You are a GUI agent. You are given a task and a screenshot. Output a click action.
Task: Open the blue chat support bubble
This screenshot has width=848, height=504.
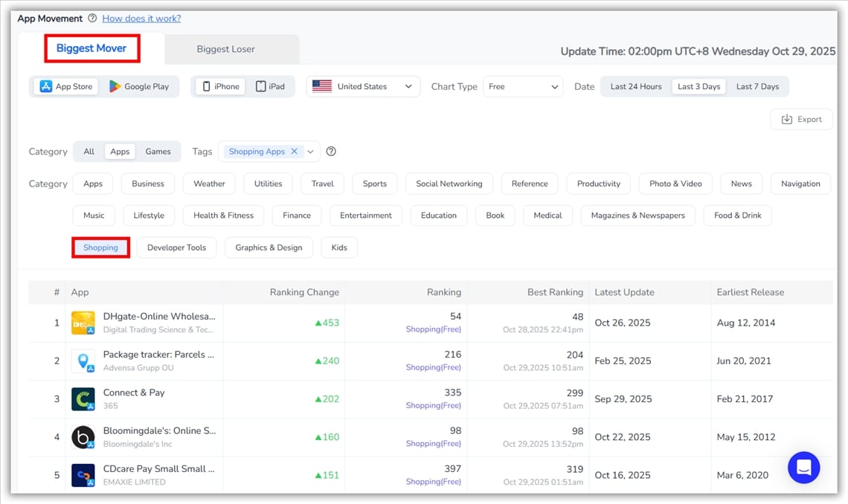pos(803,468)
